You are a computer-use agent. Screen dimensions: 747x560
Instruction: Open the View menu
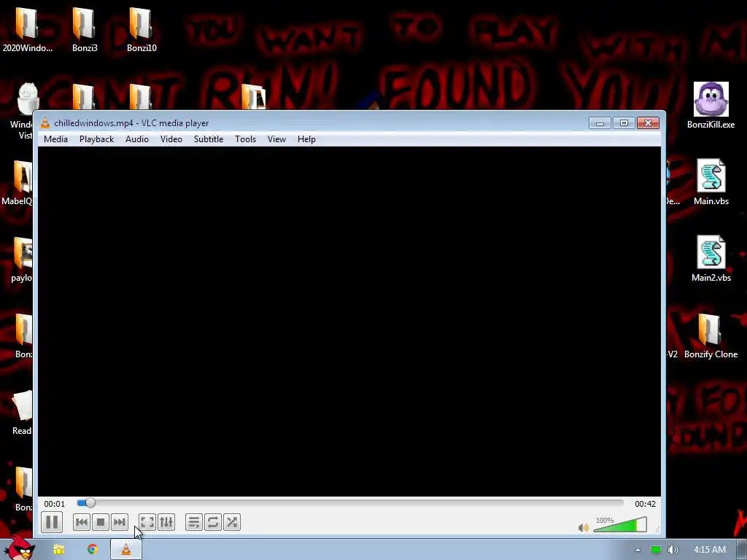pyautogui.click(x=276, y=139)
